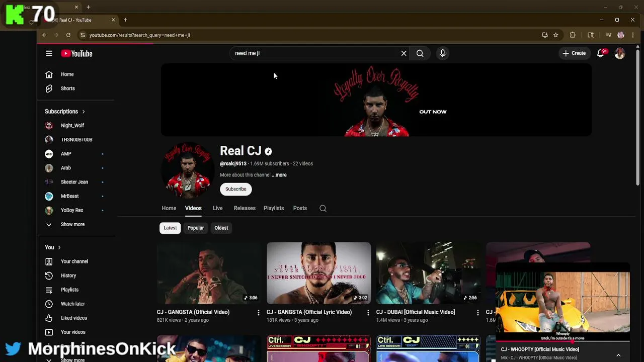
Task: Open the YouTube hamburger guide menu
Action: [x=49, y=53]
